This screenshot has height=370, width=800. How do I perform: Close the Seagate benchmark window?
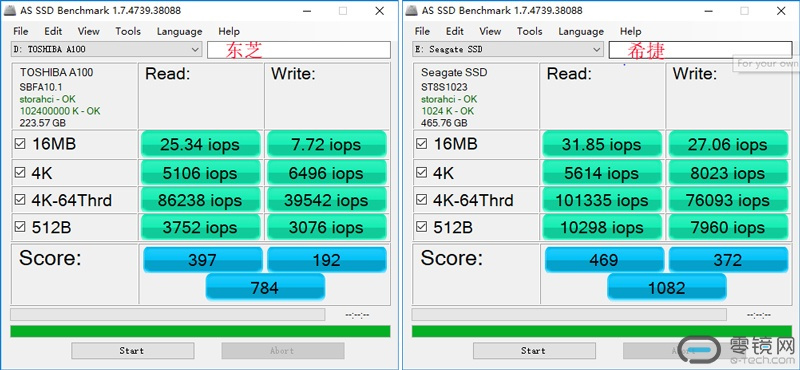781,11
